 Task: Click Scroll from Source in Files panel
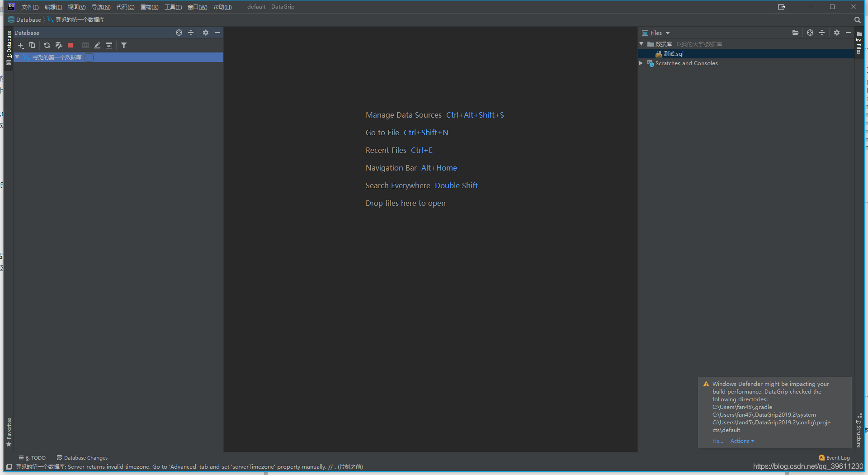point(810,33)
